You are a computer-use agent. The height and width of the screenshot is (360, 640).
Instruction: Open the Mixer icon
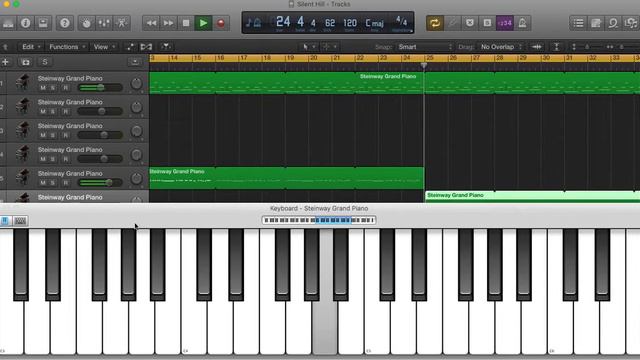104,23
